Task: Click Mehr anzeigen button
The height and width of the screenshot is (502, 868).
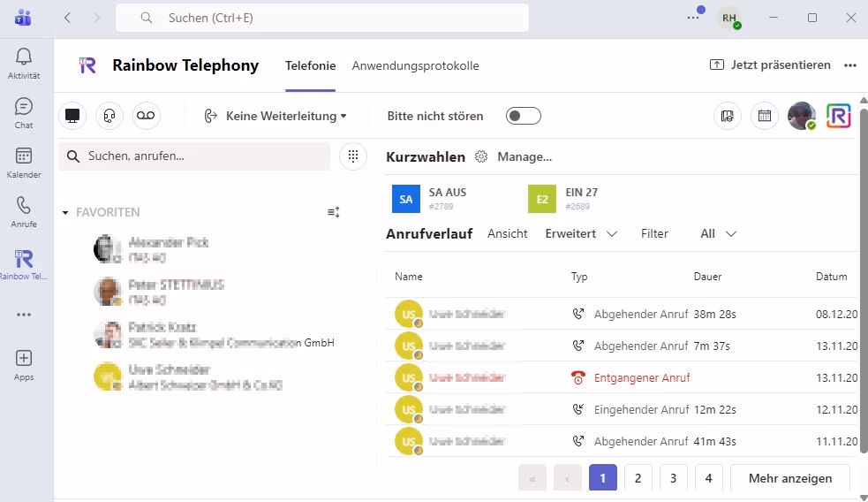Action: tap(790, 477)
